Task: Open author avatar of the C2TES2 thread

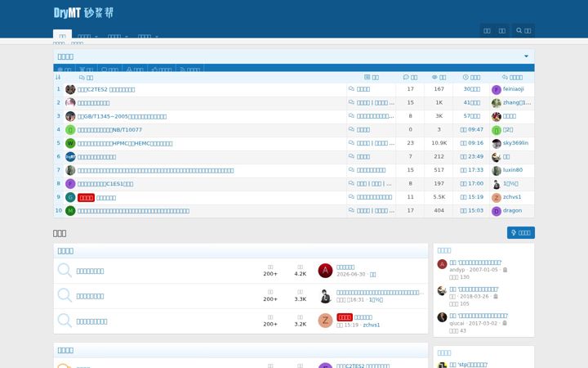Action: 70,89
